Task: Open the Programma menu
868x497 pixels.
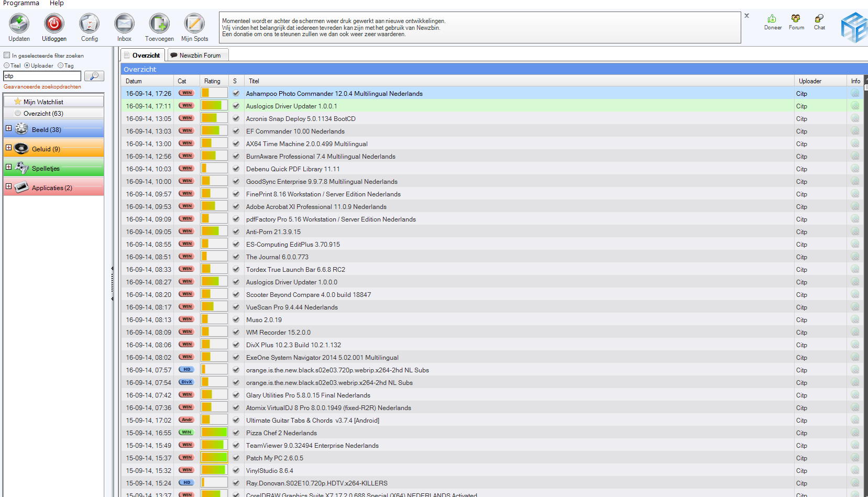Action: 21,4
